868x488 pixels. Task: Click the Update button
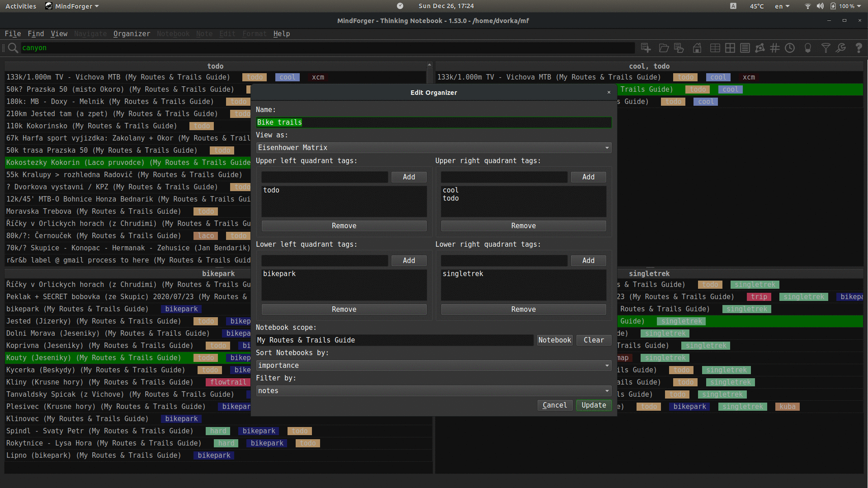(x=594, y=405)
